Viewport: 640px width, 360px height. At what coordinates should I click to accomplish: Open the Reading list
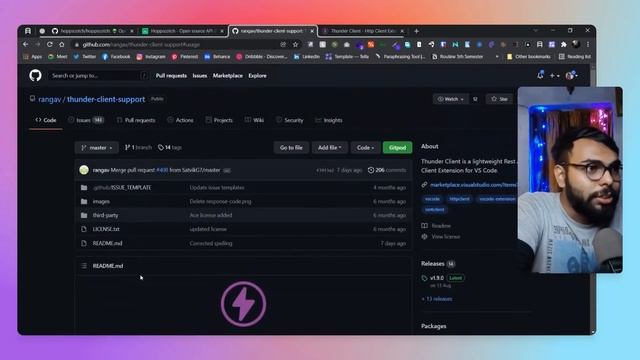[x=575, y=57]
